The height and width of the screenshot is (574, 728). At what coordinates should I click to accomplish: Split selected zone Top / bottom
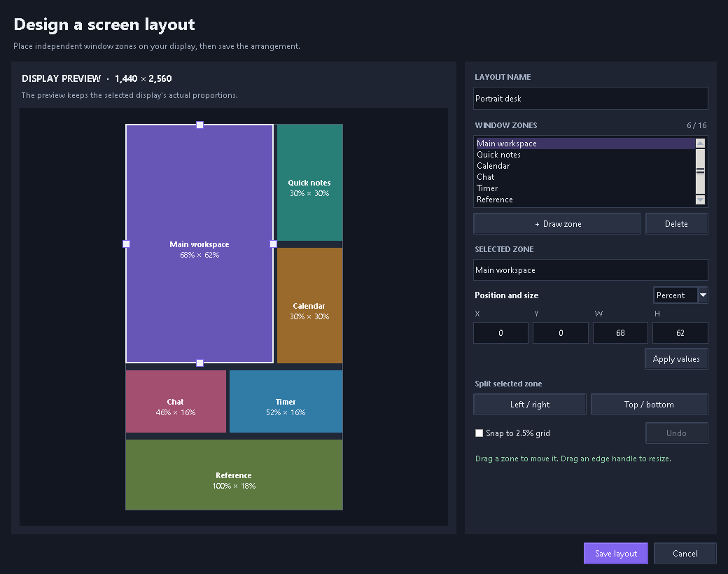click(649, 405)
